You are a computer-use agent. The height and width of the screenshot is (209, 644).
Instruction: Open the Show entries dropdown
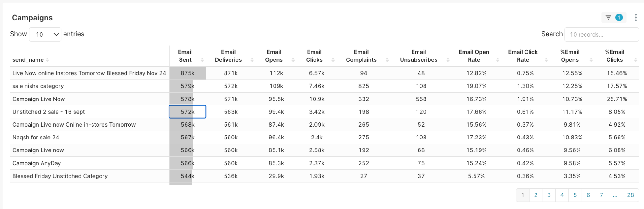pos(45,34)
